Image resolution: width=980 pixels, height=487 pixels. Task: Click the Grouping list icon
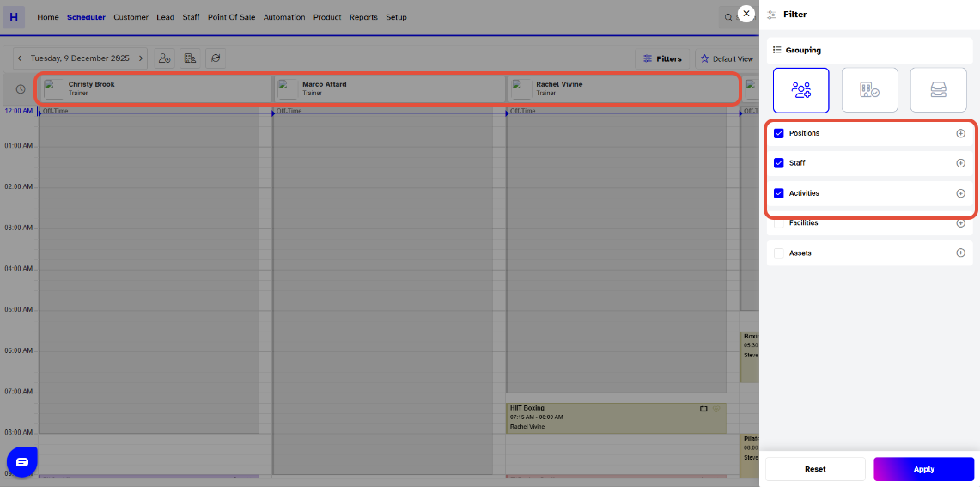(x=777, y=50)
